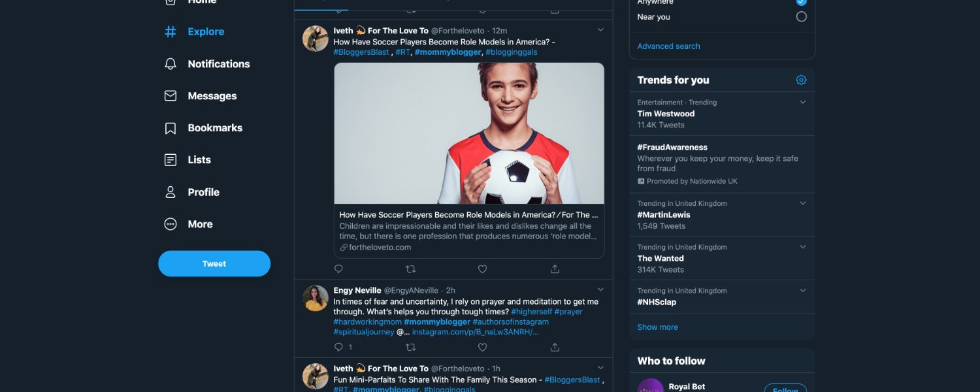
Task: Expand options for Tim Westwood trend
Action: coord(803,103)
